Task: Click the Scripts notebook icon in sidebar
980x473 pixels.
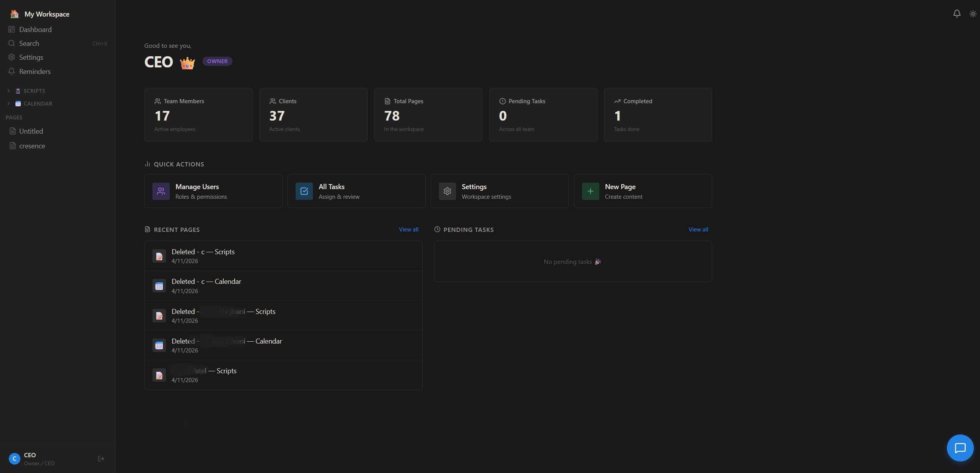Action: [18, 91]
